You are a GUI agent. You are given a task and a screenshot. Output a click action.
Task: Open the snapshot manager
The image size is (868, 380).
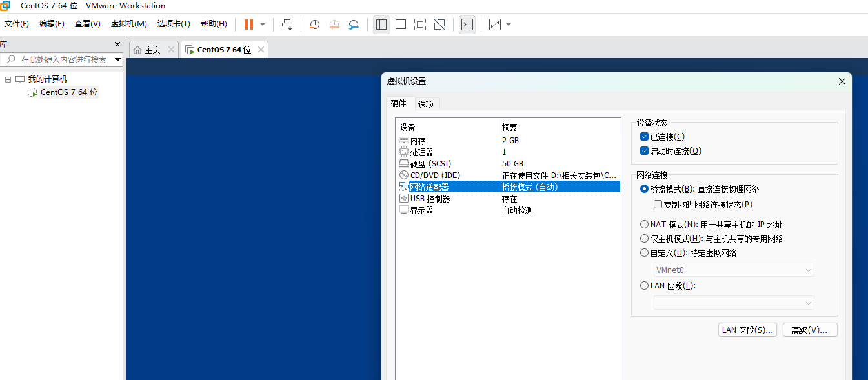[354, 25]
